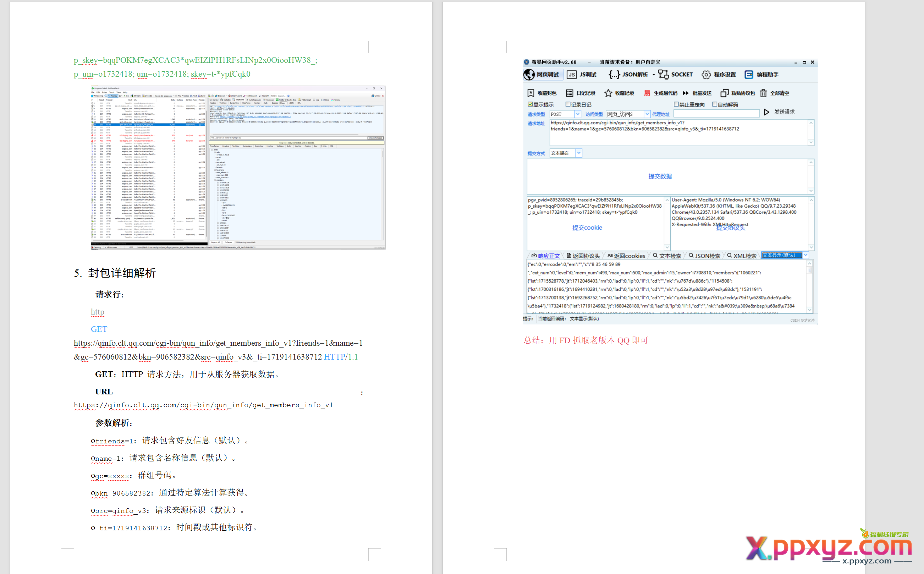Click 全部清空 trash icon
This screenshot has width=924, height=574.
[764, 93]
